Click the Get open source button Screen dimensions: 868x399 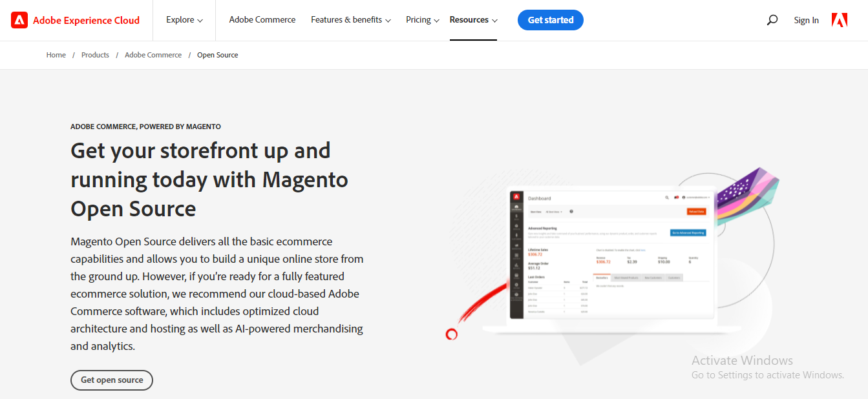point(112,380)
